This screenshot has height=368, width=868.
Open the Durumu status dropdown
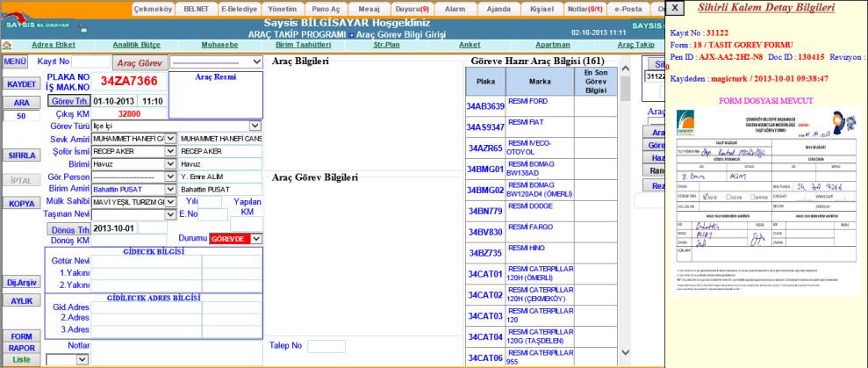point(255,238)
